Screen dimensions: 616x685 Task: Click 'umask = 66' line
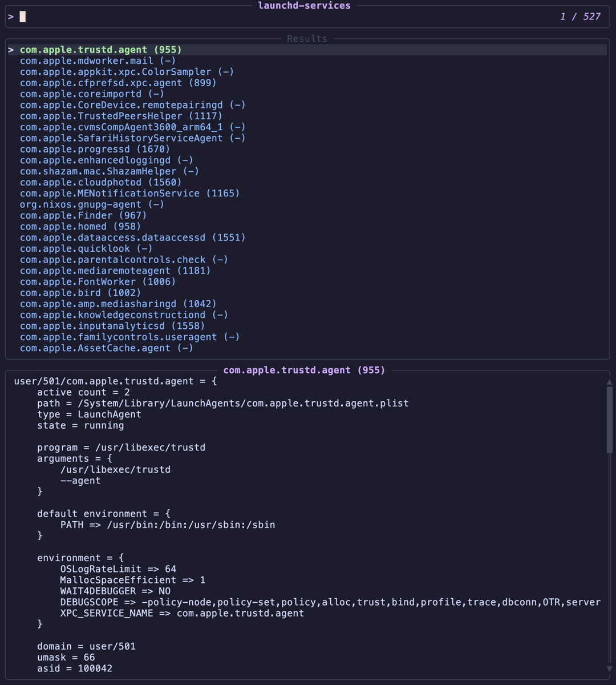[x=66, y=657]
